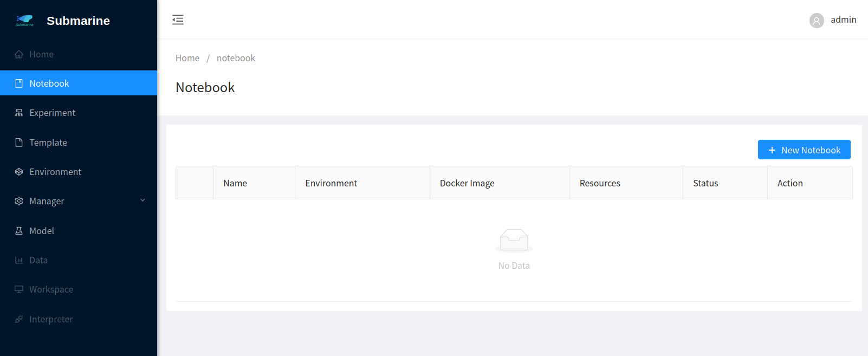Click the Home house icon in sidebar
This screenshot has width=868, height=356.
coord(19,54)
